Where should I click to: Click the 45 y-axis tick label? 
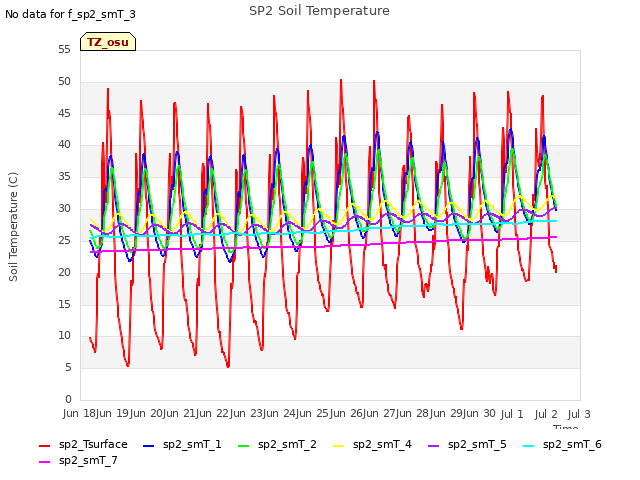tap(64, 113)
